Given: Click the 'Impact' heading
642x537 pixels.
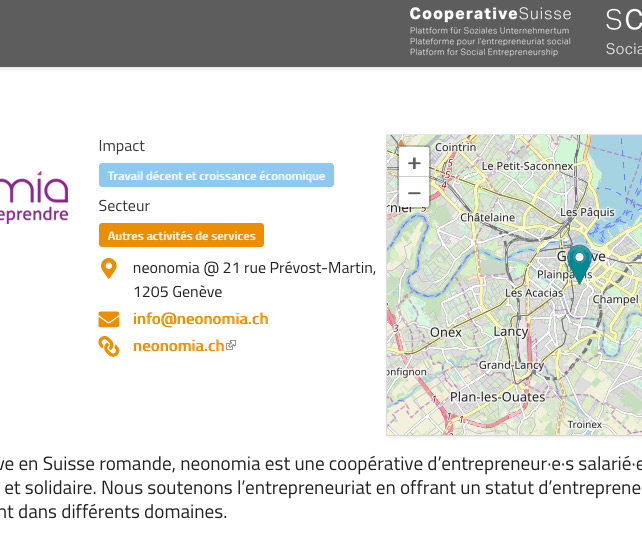Looking at the screenshot, I should (x=122, y=146).
